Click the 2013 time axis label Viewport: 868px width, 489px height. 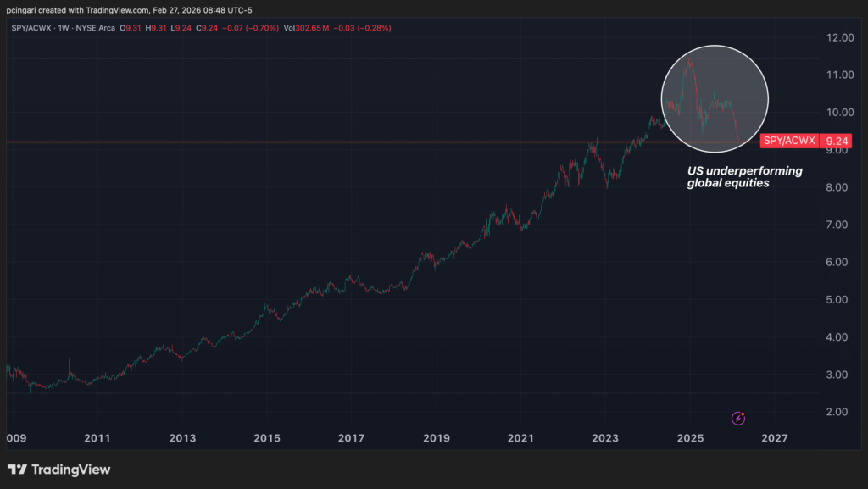coord(182,438)
